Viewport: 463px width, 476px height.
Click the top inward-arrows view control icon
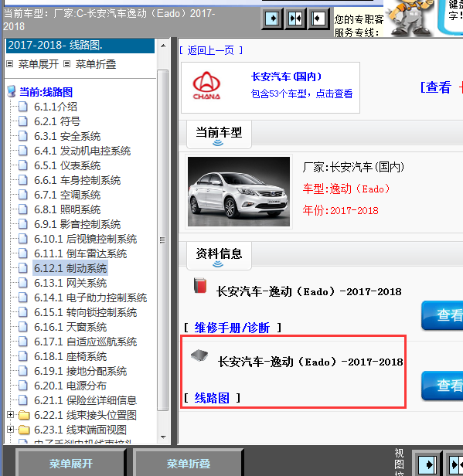[x=295, y=19]
